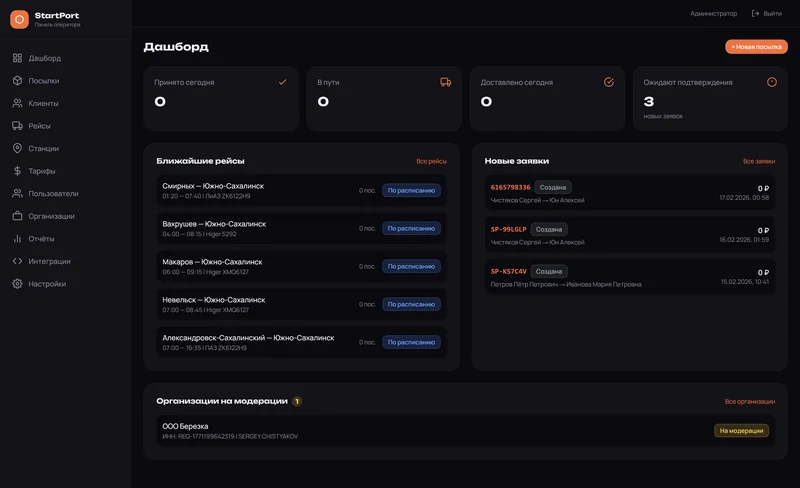The height and width of the screenshot is (488, 800).
Task: Open the Все заявки link
Action: pos(759,161)
